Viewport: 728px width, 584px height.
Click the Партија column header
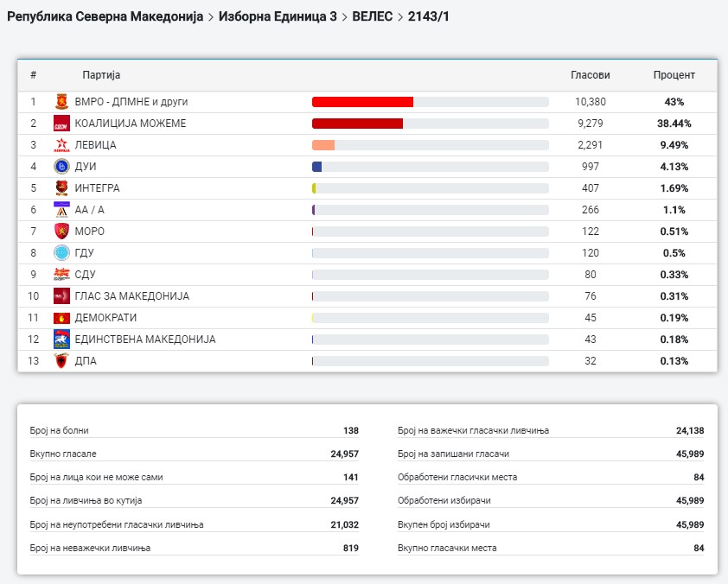pos(101,75)
